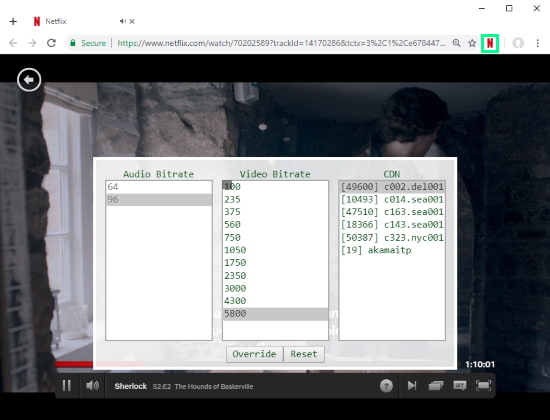Viewport: 550px width, 420px height.
Task: Reload the Netflix page
Action: tap(52, 43)
